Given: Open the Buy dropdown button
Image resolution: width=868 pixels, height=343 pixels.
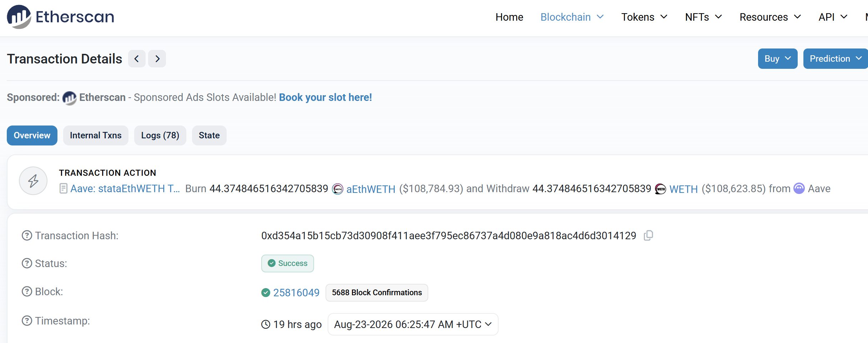Looking at the screenshot, I should point(778,59).
